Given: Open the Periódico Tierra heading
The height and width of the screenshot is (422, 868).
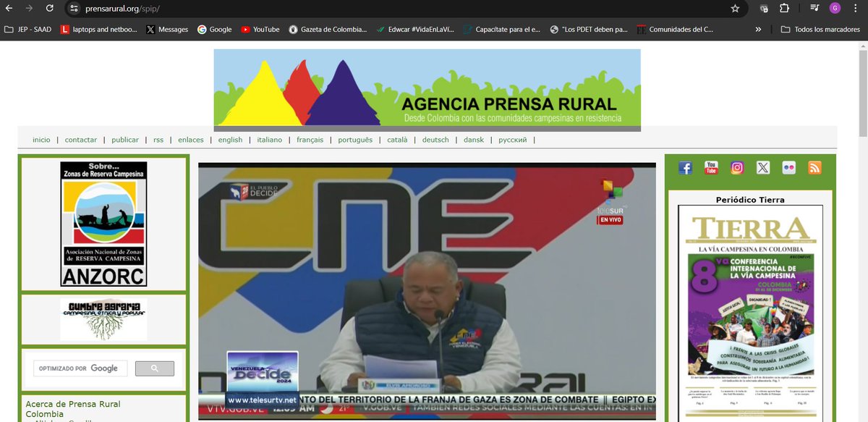Looking at the screenshot, I should pos(750,200).
